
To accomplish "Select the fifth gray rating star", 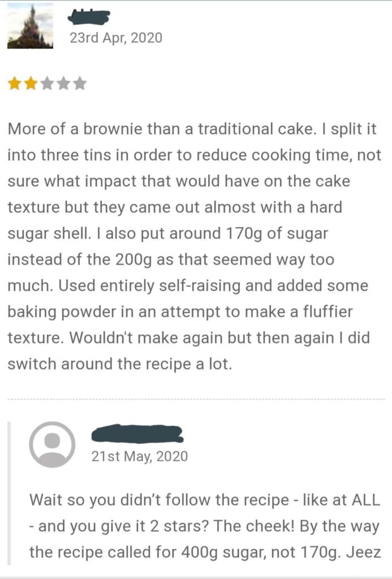I will click(79, 84).
